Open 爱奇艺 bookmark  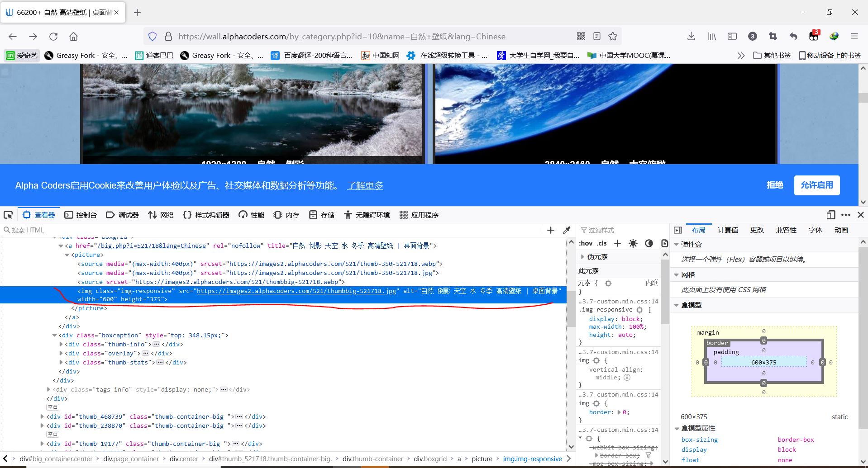point(22,56)
